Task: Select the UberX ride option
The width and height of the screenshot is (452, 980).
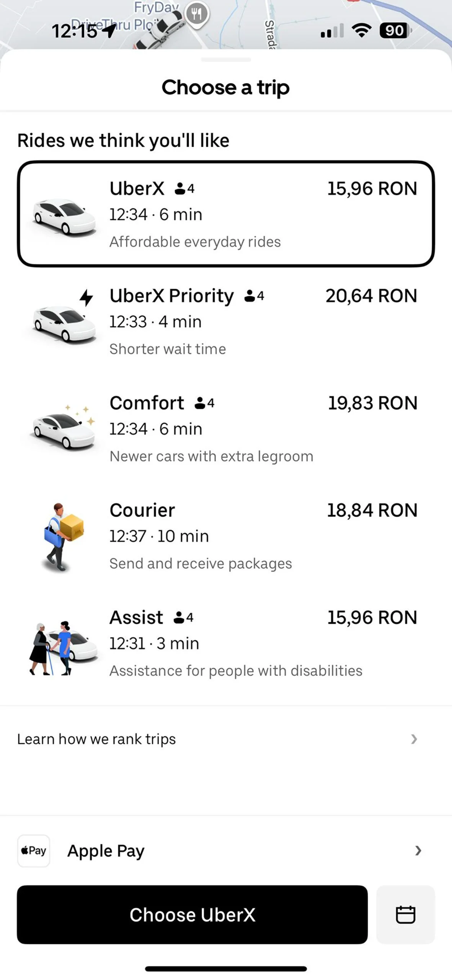Action: tap(226, 214)
